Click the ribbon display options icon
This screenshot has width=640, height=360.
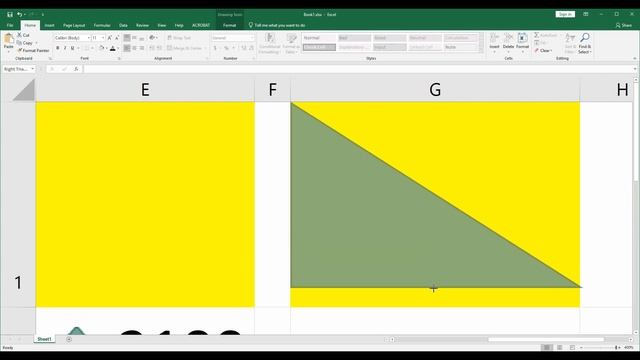(586, 14)
